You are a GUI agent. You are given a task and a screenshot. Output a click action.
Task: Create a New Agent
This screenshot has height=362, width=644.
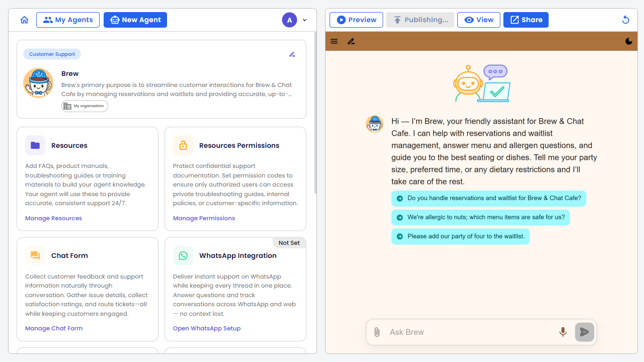pos(135,20)
